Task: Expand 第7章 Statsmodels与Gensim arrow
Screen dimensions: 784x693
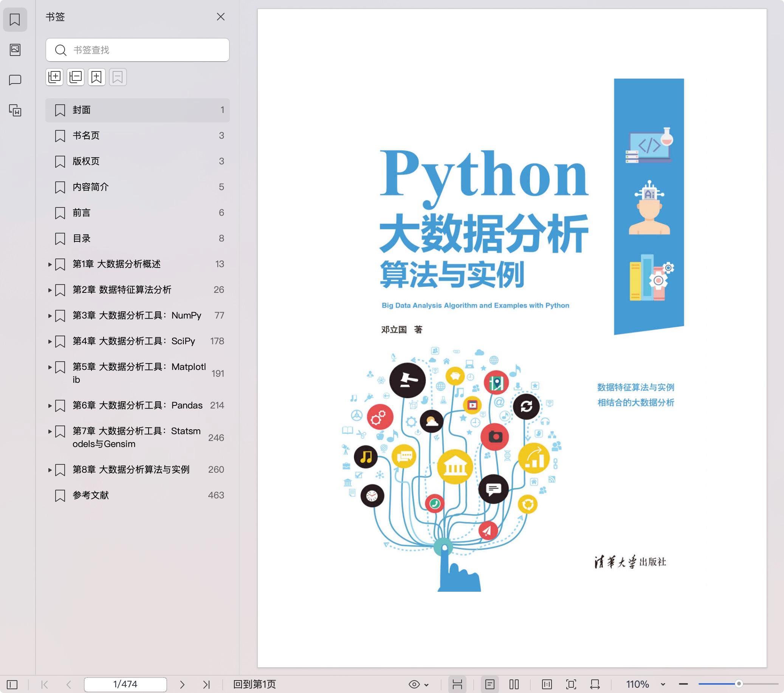Action: click(50, 431)
